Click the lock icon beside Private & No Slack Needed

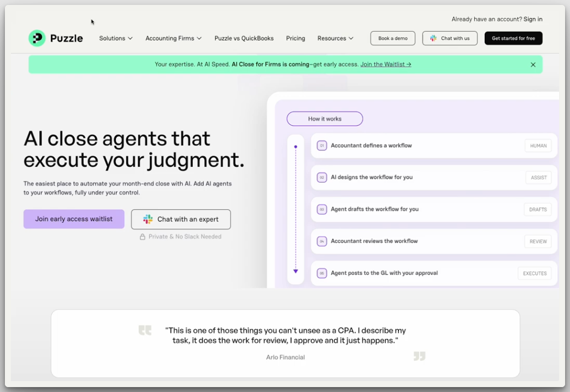(143, 237)
